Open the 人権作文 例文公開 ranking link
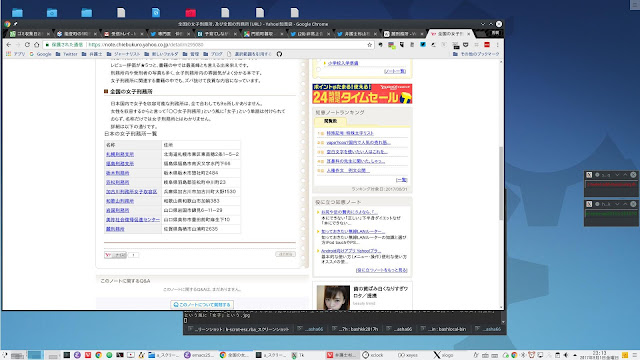The width and height of the screenshot is (640, 360). pos(348,171)
